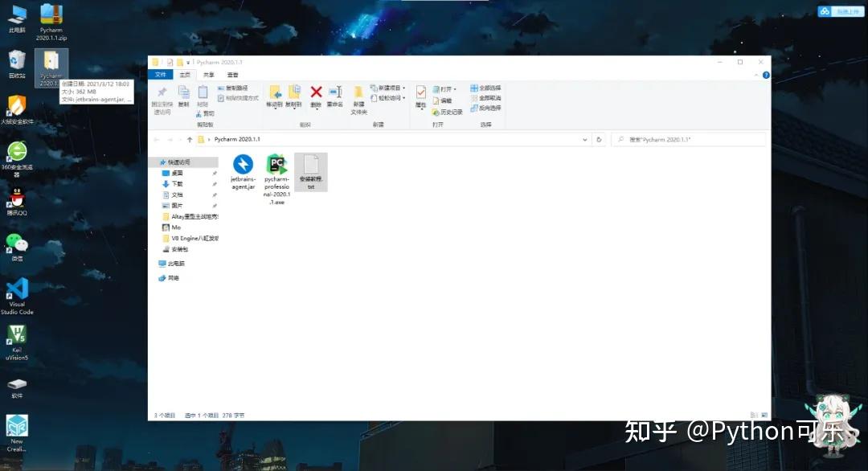Expand the address bar history dropdown
The height and width of the screenshot is (471, 868).
point(584,140)
